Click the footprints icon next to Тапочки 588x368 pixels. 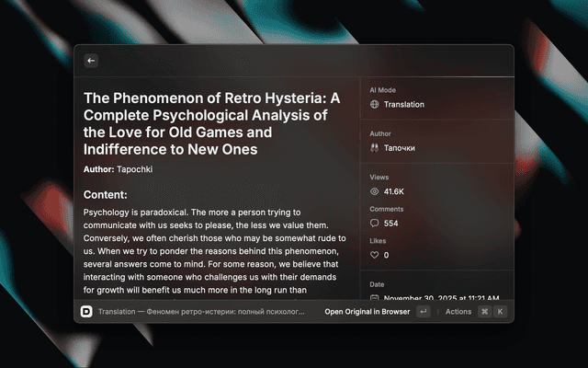(374, 147)
